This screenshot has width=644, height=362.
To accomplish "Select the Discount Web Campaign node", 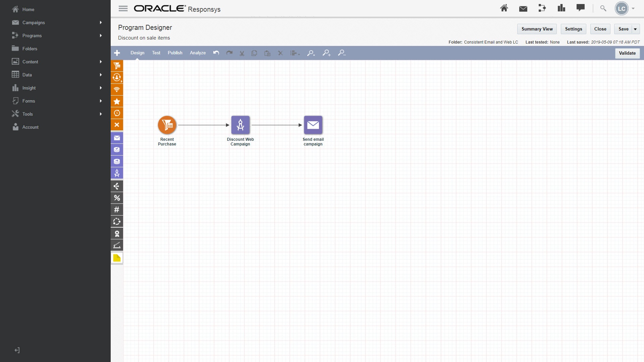I will 240,125.
